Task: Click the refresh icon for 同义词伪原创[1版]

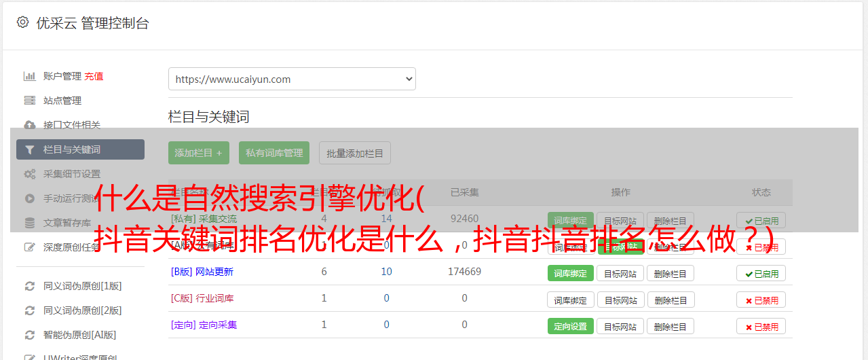Action: tap(30, 286)
